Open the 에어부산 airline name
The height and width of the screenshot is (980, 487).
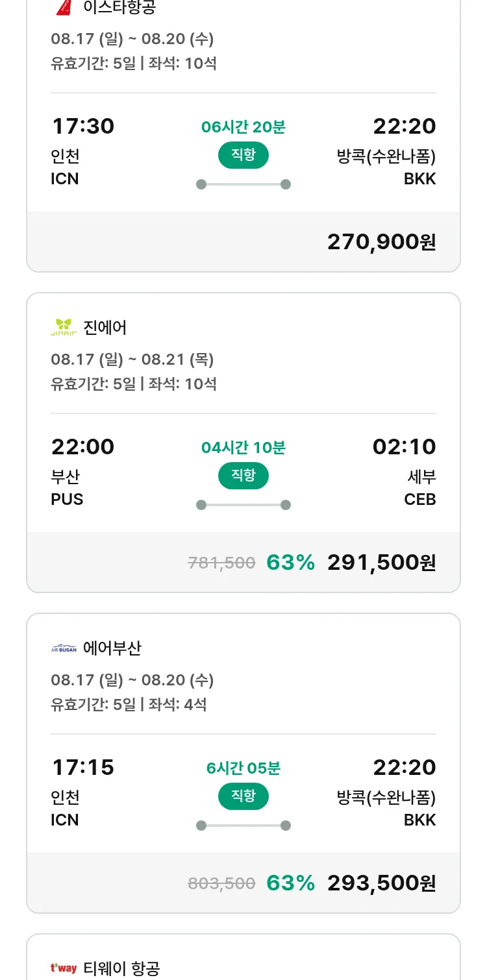(112, 648)
